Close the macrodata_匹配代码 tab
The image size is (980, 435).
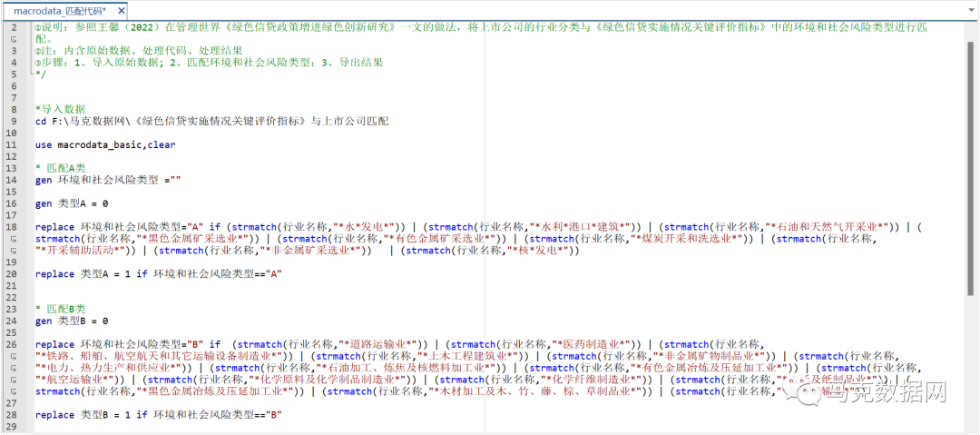click(122, 11)
